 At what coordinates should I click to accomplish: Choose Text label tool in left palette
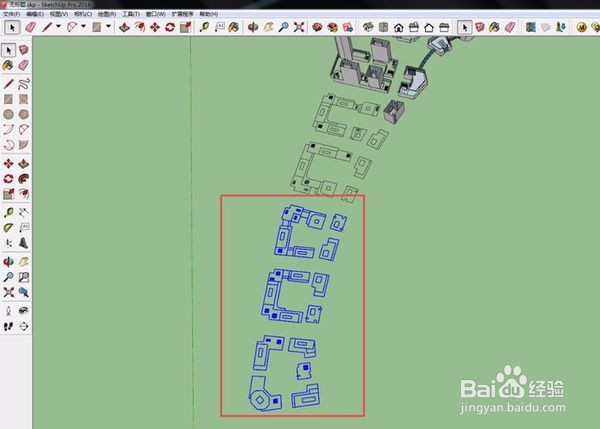(x=24, y=228)
